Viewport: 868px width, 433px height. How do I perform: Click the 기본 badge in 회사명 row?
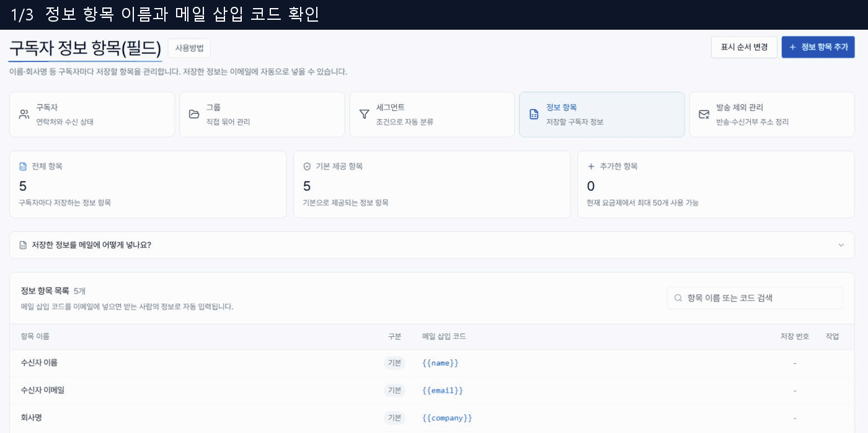point(394,418)
